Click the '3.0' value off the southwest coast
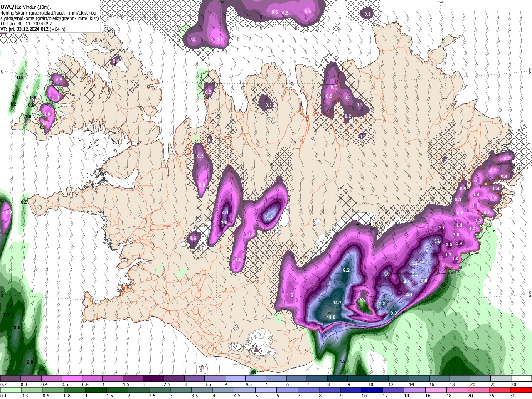 click(x=17, y=328)
